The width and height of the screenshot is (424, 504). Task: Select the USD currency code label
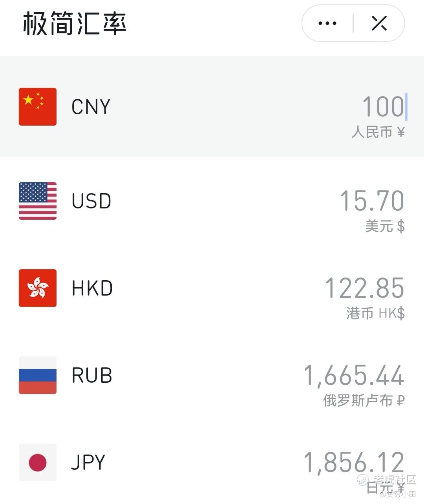(x=91, y=201)
